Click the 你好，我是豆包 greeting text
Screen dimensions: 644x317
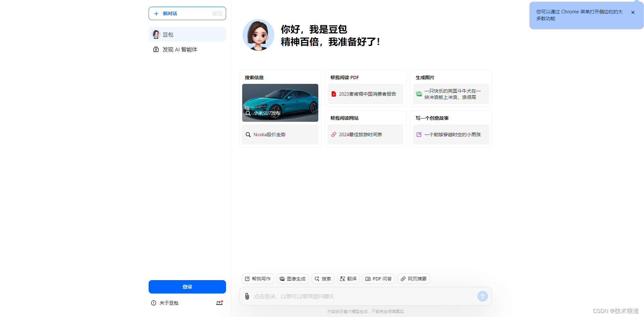(x=314, y=29)
